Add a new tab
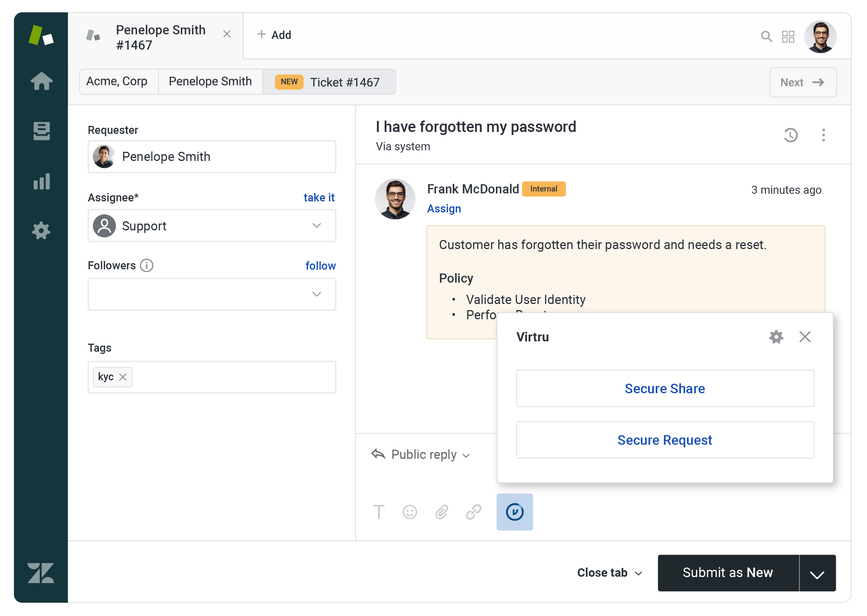Viewport: 867px width, 616px height. pos(274,35)
